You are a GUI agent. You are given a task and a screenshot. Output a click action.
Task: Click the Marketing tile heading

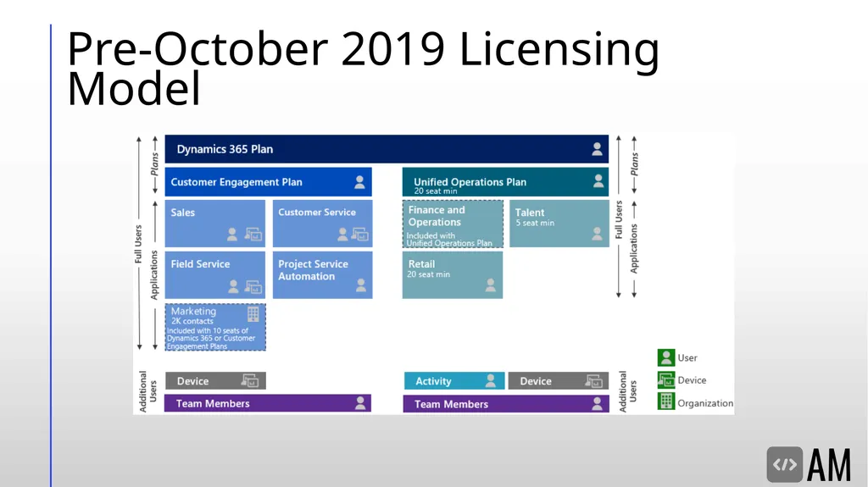click(x=193, y=311)
